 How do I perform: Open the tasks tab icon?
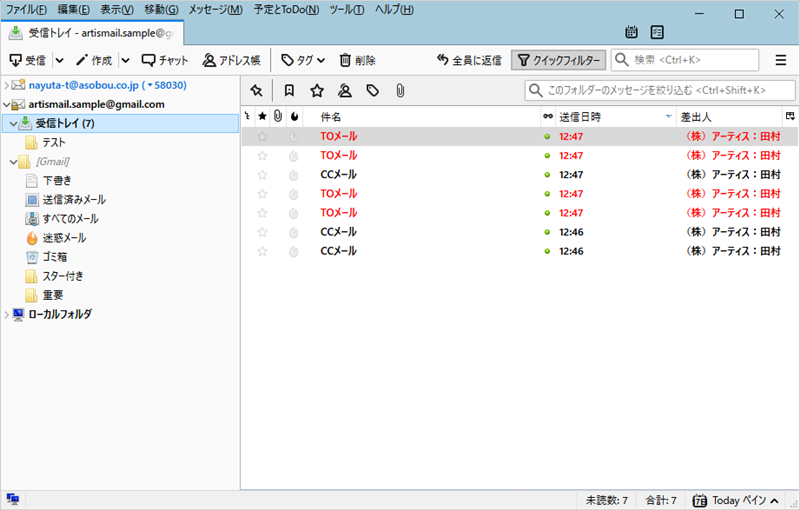coord(657,32)
